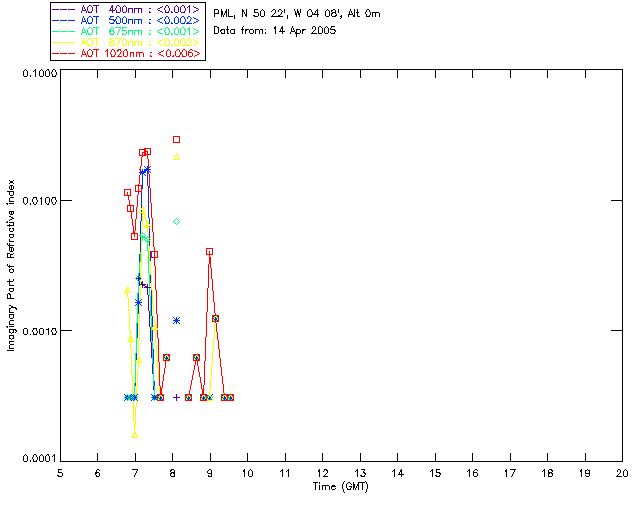Click the red square peak near time 9
Screen dimensions: 640x512
[209, 252]
